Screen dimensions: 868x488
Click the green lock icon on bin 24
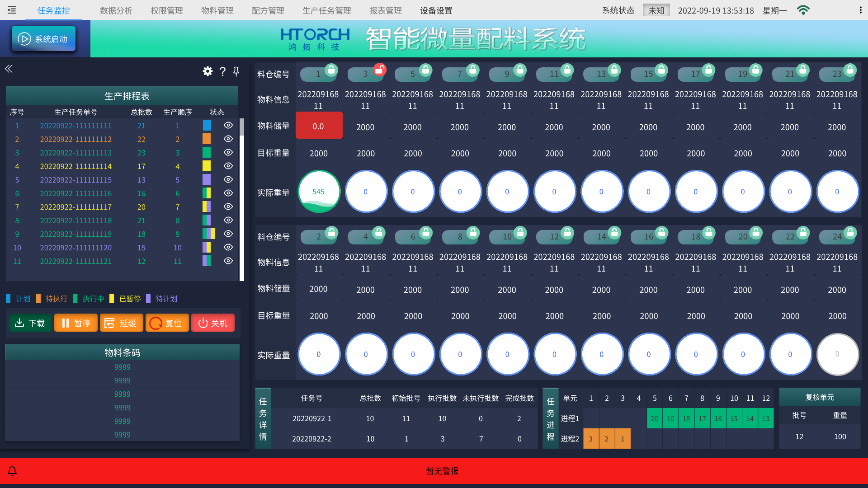point(850,232)
